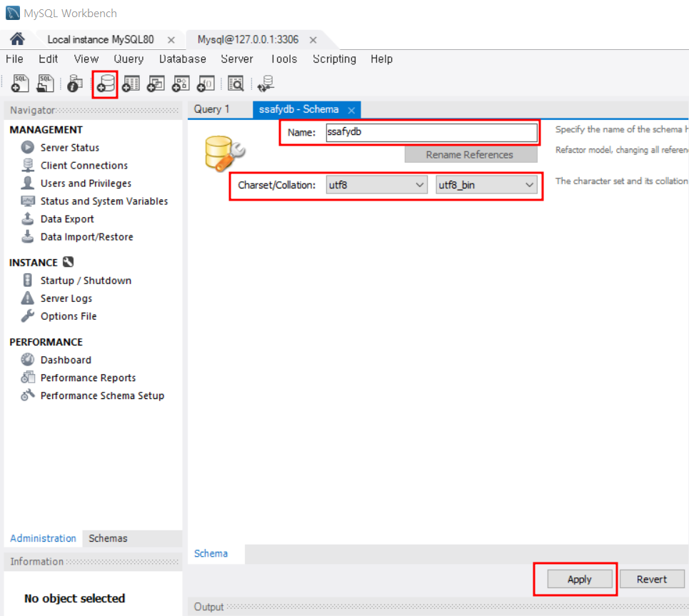Switch to the Query 1 tab
This screenshot has width=689, height=616.
(x=212, y=109)
